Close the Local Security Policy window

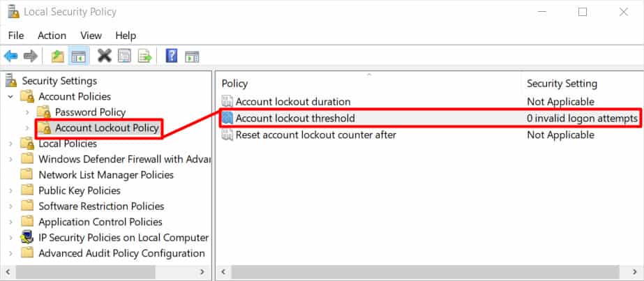click(624, 12)
